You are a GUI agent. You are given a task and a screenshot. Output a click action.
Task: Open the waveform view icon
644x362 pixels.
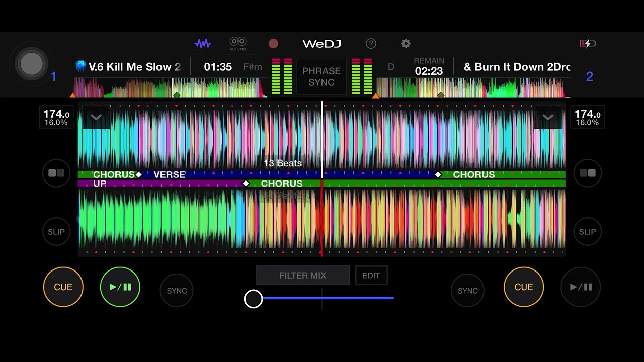[203, 44]
